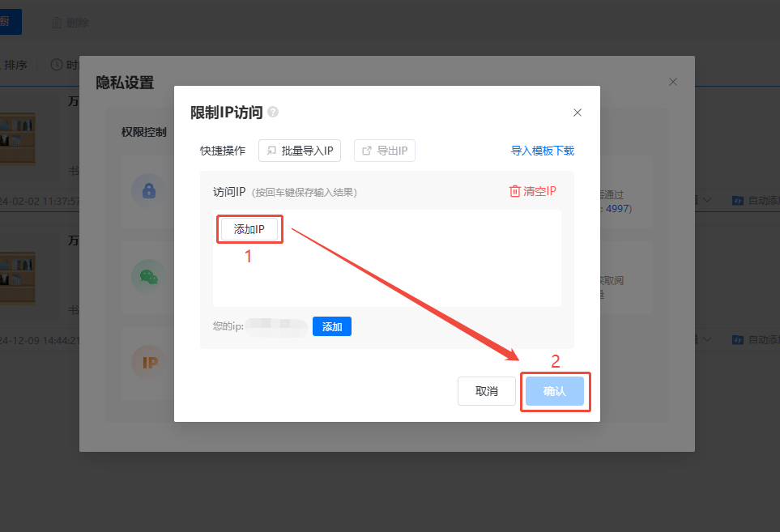The width and height of the screenshot is (780, 532).
Task: Expand the dropdown chevron in the 2024-12-09 row
Action: click(x=706, y=339)
